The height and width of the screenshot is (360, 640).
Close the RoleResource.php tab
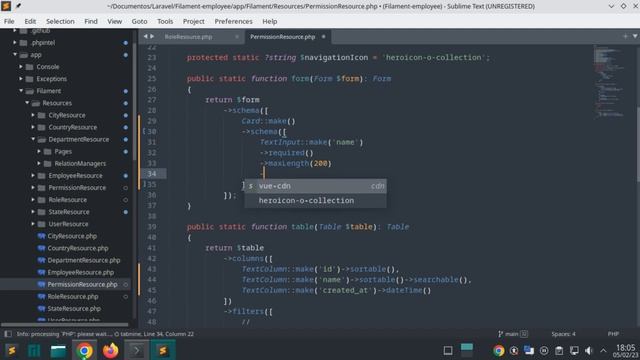(237, 37)
